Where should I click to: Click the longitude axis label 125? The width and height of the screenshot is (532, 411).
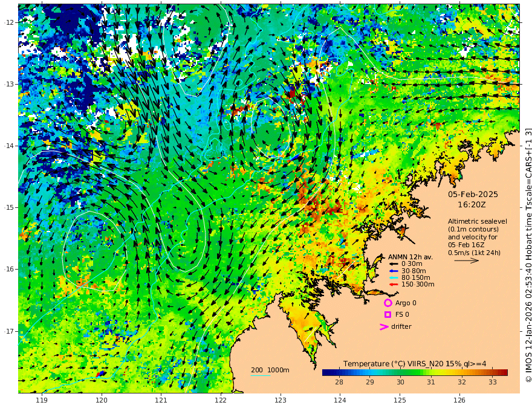[400, 400]
